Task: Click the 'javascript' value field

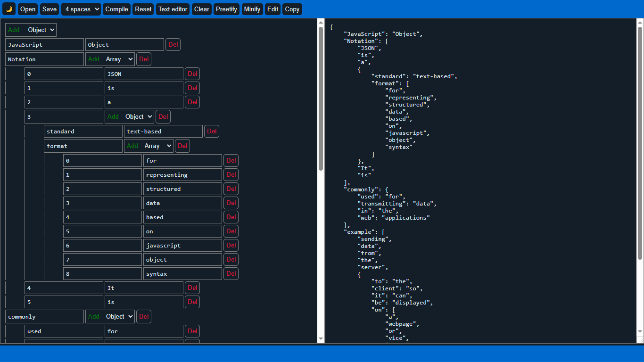Action: [x=182, y=246]
